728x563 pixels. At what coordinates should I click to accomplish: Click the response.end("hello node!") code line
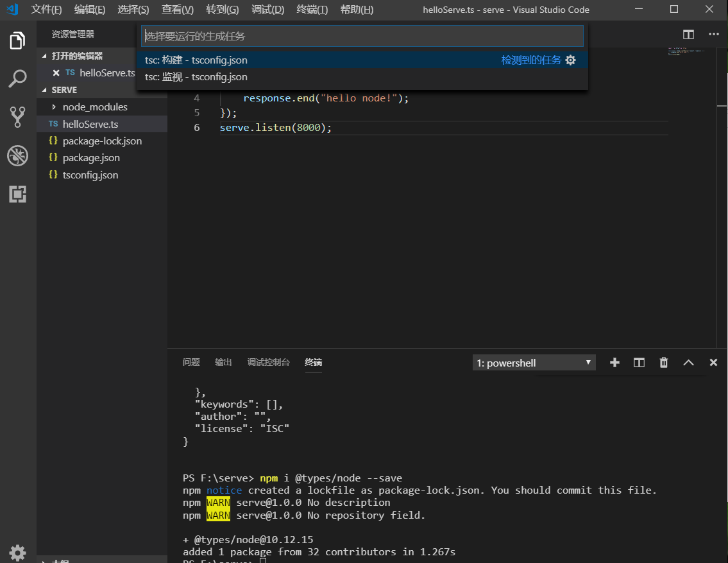tap(325, 98)
